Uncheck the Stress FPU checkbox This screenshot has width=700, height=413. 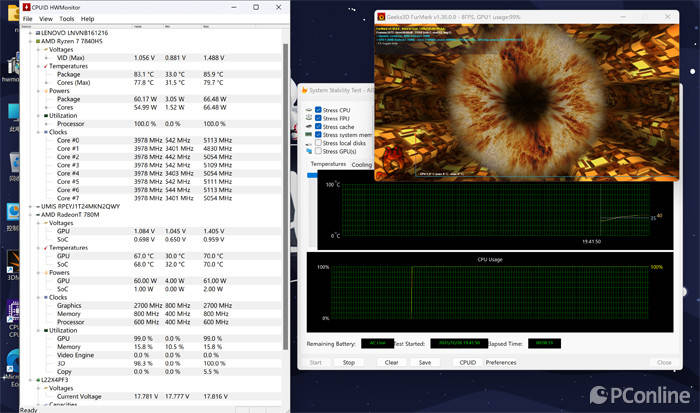click(x=318, y=118)
